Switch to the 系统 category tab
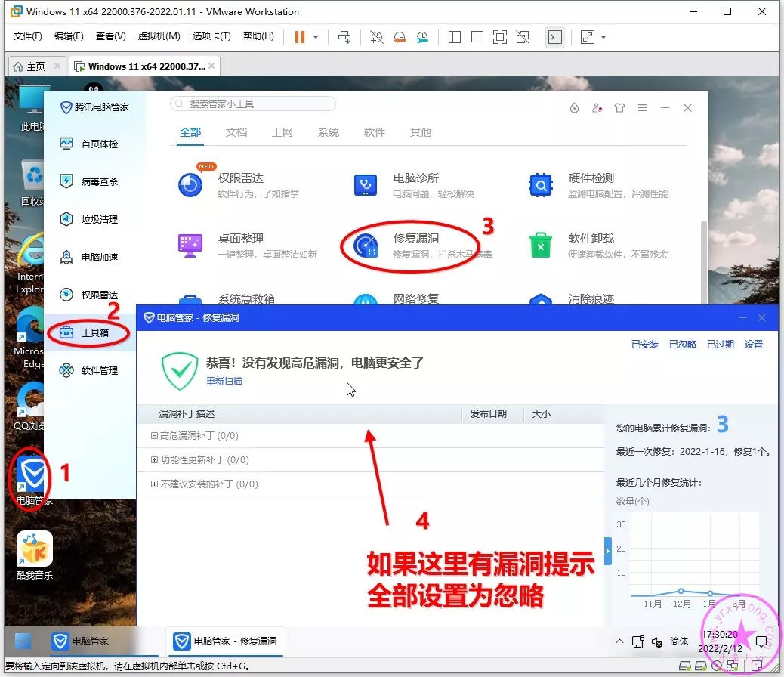Screen dimensions: 784x677 point(329,132)
